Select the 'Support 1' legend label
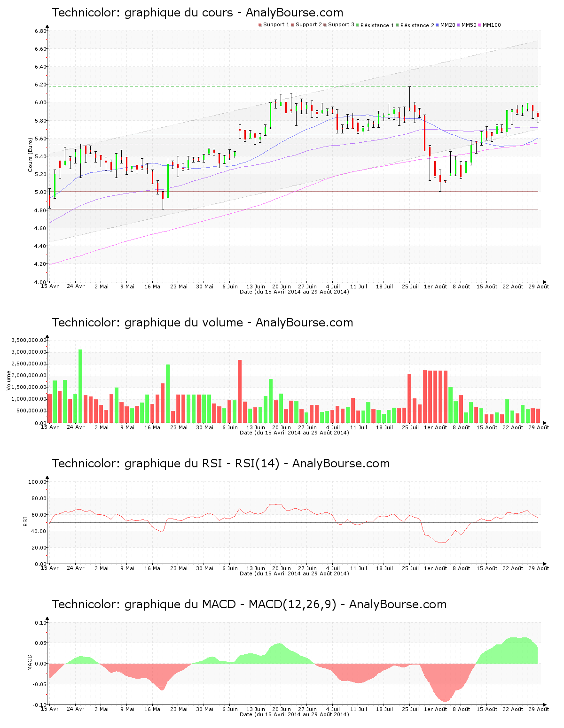 pos(276,25)
